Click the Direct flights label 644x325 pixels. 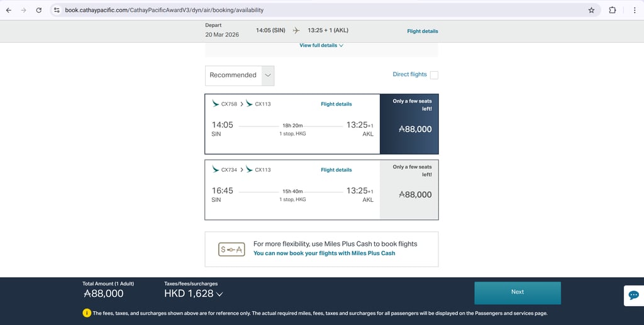409,74
